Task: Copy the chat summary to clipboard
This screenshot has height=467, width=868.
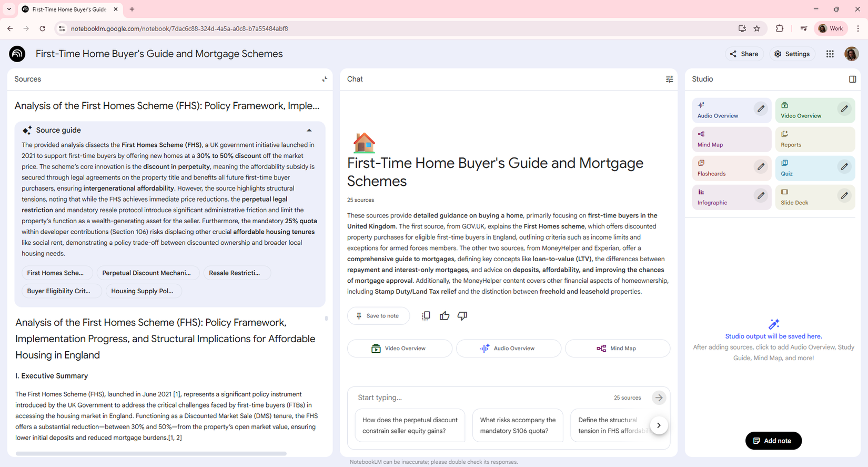Action: [x=426, y=316]
